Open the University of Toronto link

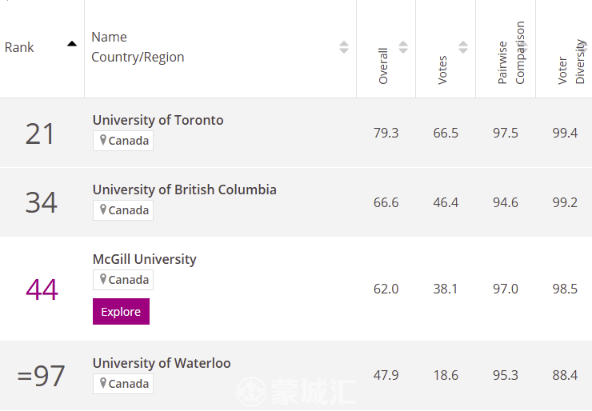pyautogui.click(x=158, y=120)
